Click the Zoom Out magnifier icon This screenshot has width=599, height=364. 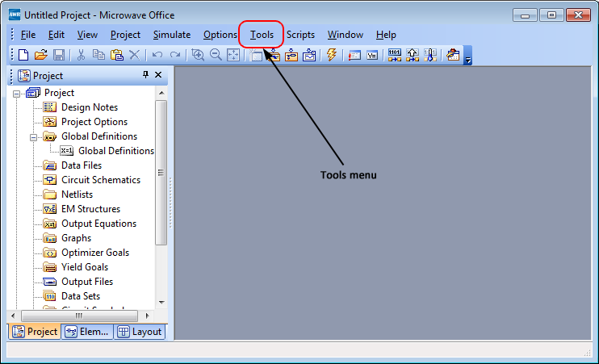tap(216, 55)
